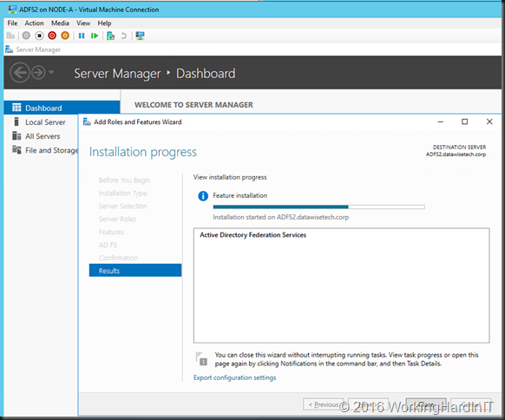This screenshot has height=420, width=505.
Task: Open the File menu
Action: click(12, 23)
